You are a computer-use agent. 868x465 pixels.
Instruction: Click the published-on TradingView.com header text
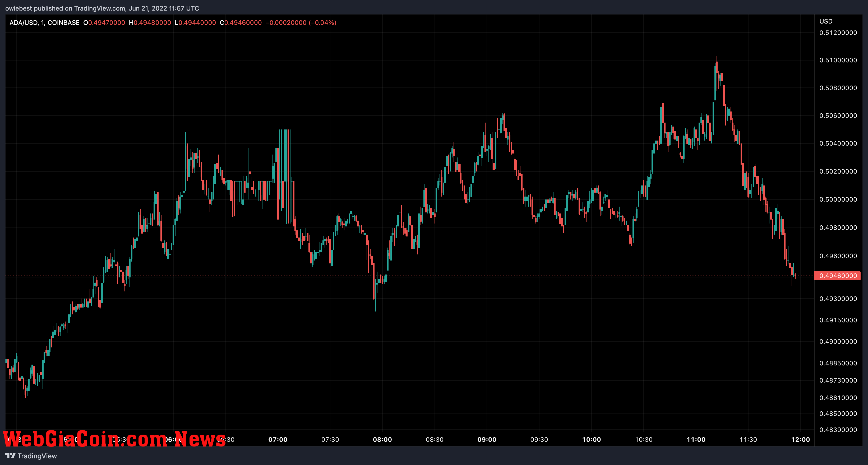click(x=102, y=8)
